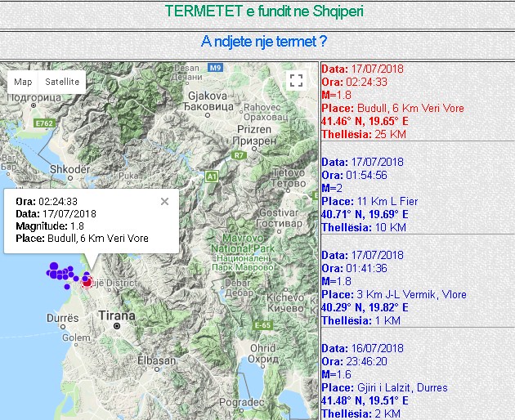Click coordinates '41.46° N, 19.65° E'
The image size is (515, 420).
pyautogui.click(x=365, y=121)
